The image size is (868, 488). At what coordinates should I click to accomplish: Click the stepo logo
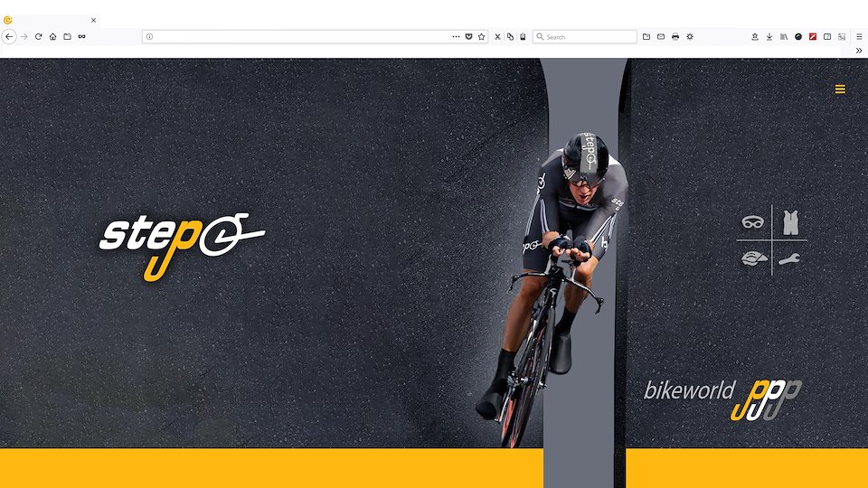(182, 246)
